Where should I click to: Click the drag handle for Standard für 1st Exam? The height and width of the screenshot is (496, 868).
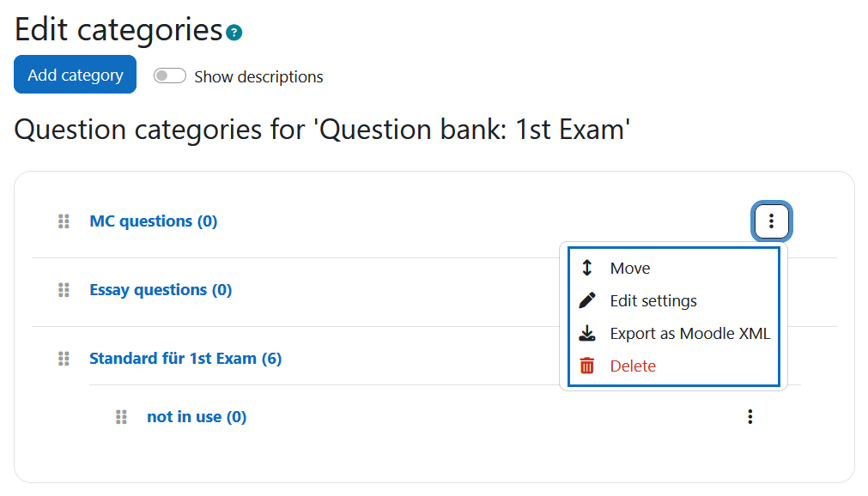(64, 359)
